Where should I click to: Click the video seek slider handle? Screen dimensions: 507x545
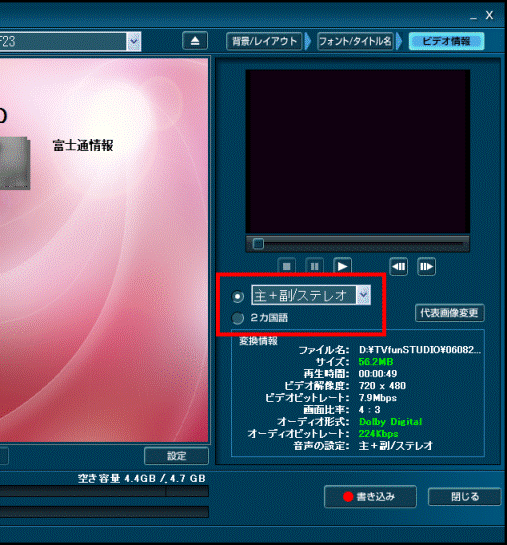click(258, 244)
